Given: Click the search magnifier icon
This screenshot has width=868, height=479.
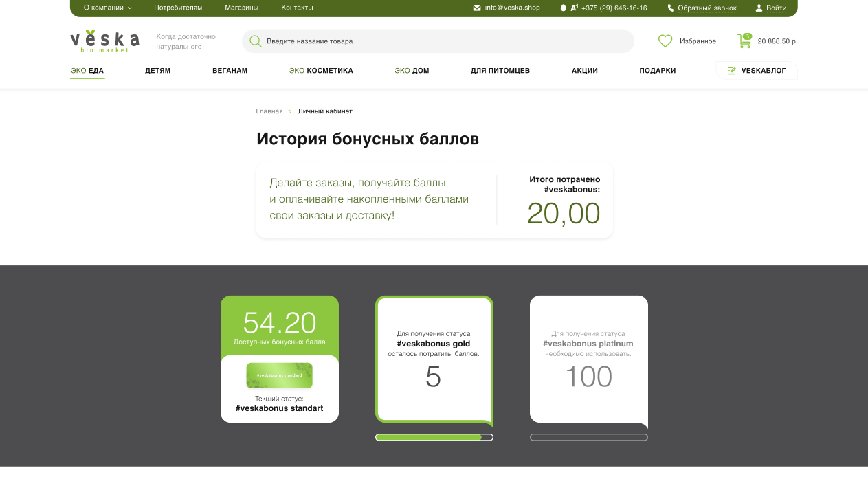Looking at the screenshot, I should click(x=256, y=41).
